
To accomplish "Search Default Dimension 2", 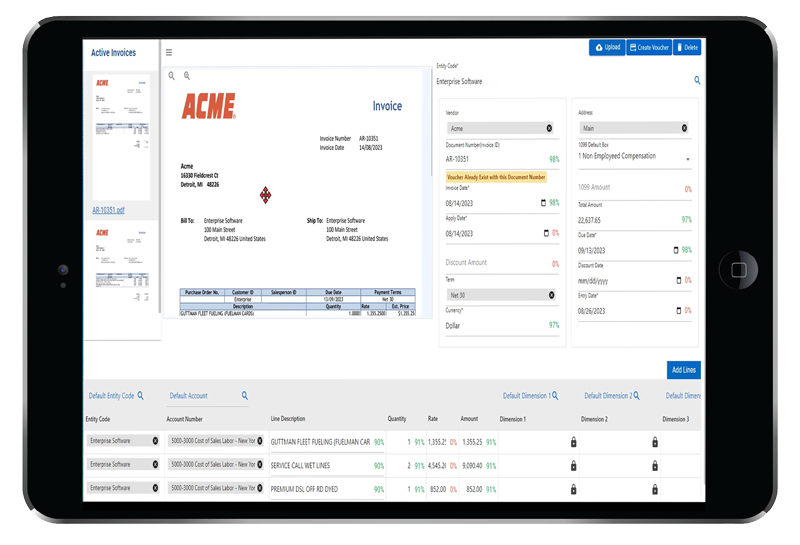I will point(636,395).
